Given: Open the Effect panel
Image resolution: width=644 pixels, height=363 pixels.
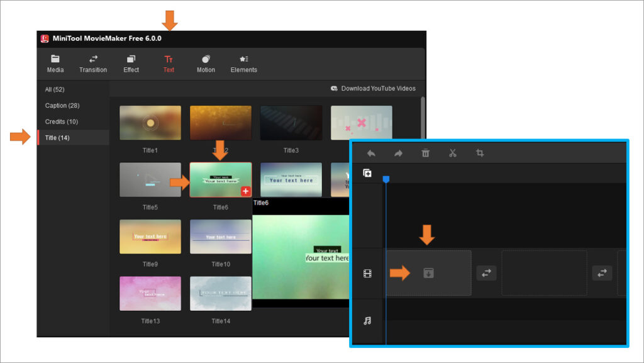Looking at the screenshot, I should click(x=130, y=63).
